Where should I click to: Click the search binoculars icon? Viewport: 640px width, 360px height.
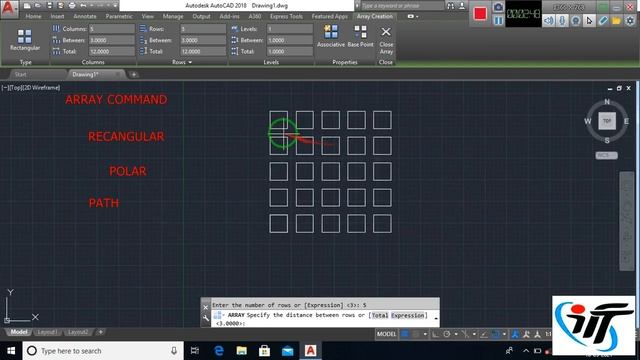coord(451,6)
